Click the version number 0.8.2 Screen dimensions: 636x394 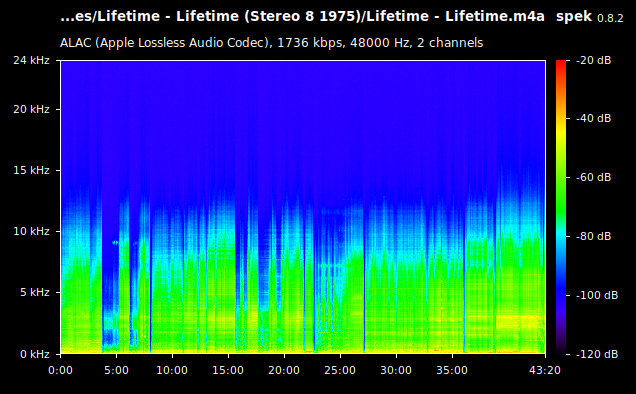tap(610, 18)
